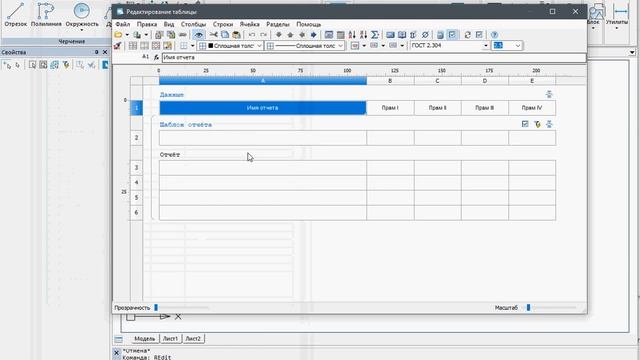Select row 1 header
The width and height of the screenshot is (640, 360).
click(136, 108)
